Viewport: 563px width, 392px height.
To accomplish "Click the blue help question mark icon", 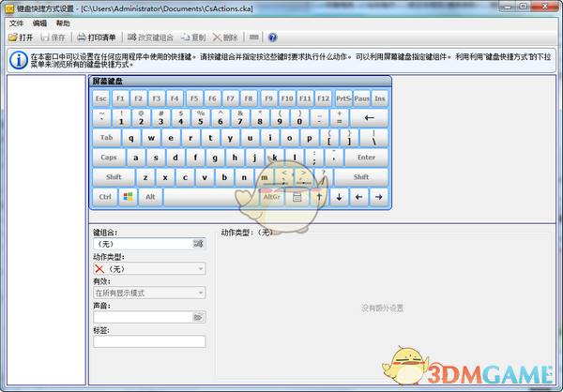I will (x=273, y=38).
